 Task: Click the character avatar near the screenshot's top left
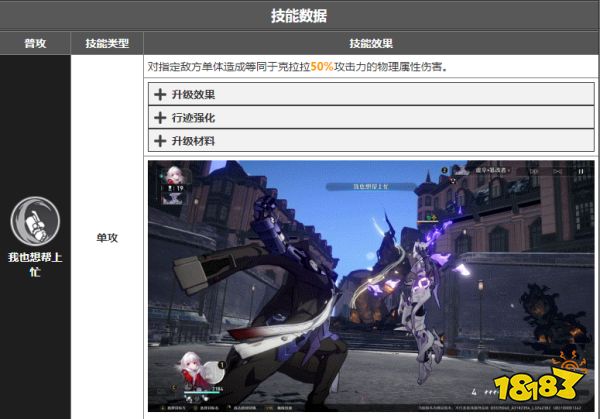pos(176,176)
